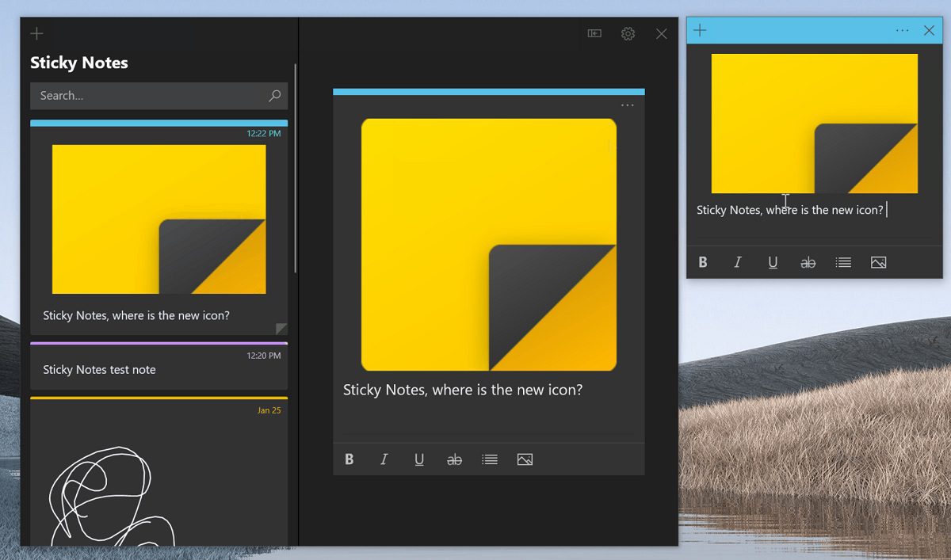Add image using center note toolbar icon
Image resolution: width=951 pixels, height=560 pixels.
tap(525, 459)
